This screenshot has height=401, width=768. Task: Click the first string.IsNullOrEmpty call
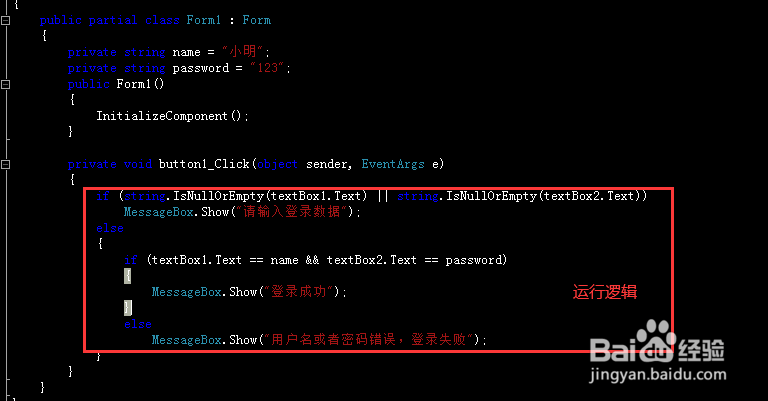click(193, 196)
